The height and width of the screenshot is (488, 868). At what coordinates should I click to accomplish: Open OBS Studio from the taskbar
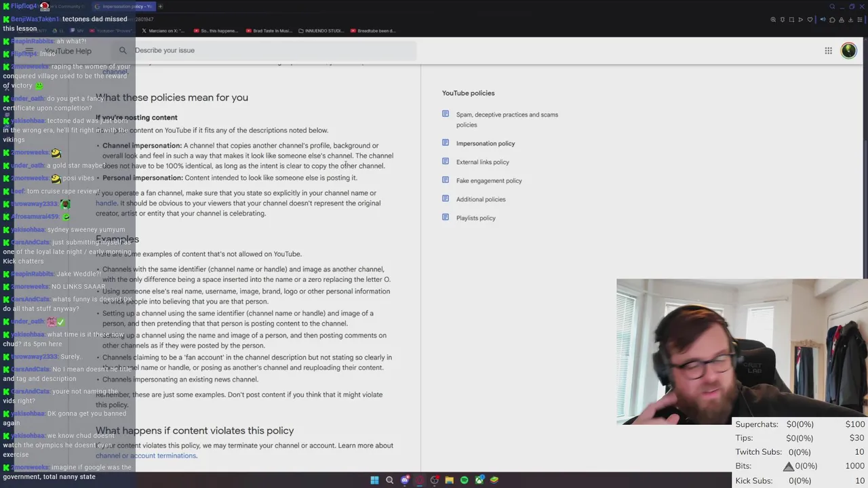click(435, 480)
